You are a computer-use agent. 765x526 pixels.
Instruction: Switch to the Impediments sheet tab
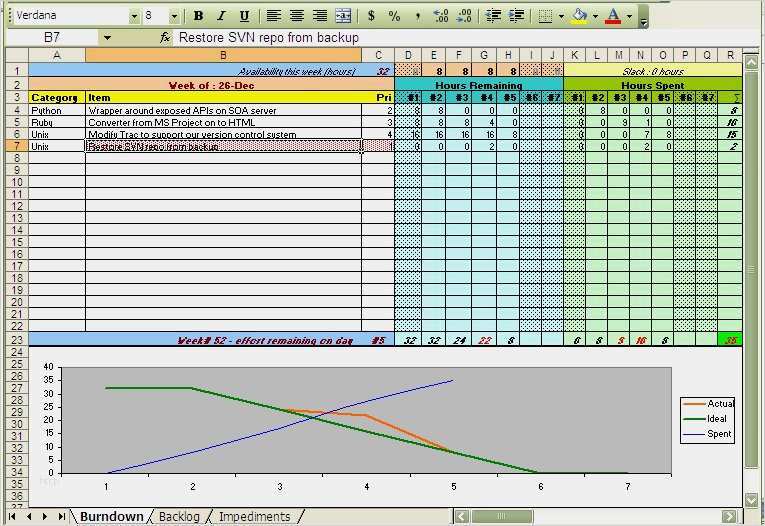click(254, 517)
